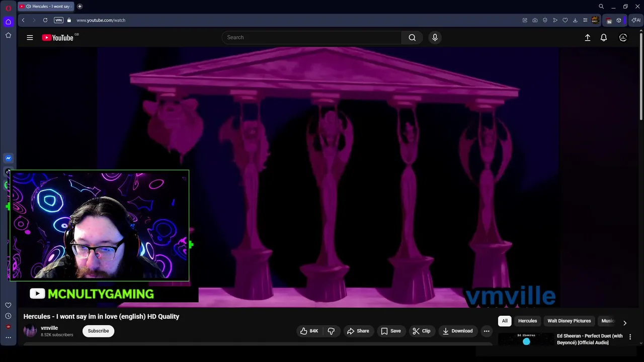Select the Hercules filter chip
Image resolution: width=644 pixels, height=362 pixels.
(x=527, y=321)
